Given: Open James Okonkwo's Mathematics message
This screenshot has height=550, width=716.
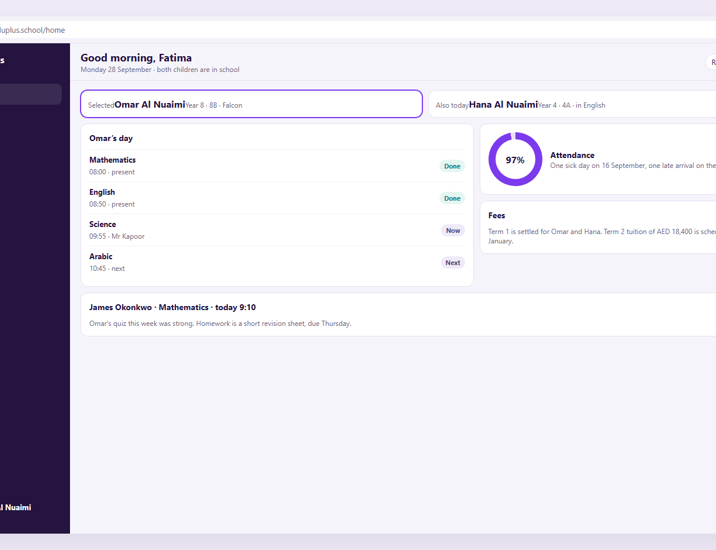Looking at the screenshot, I should pyautogui.click(x=398, y=315).
